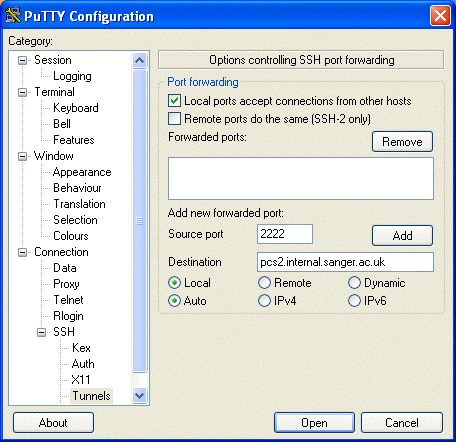Collapse the SSH tree branch
The width and height of the screenshot is (456, 442).
42,332
